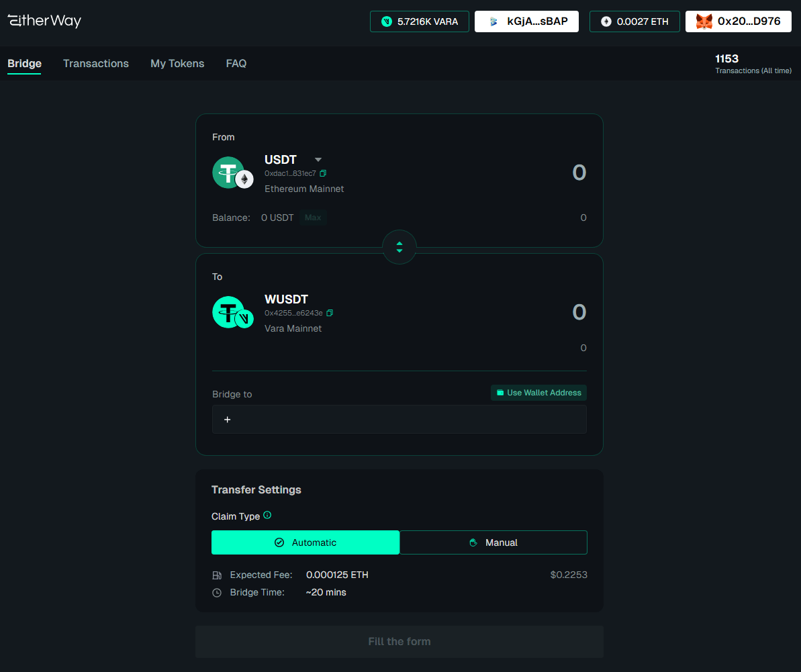801x672 pixels.
Task: Open the Transactions tab
Action: click(96, 63)
